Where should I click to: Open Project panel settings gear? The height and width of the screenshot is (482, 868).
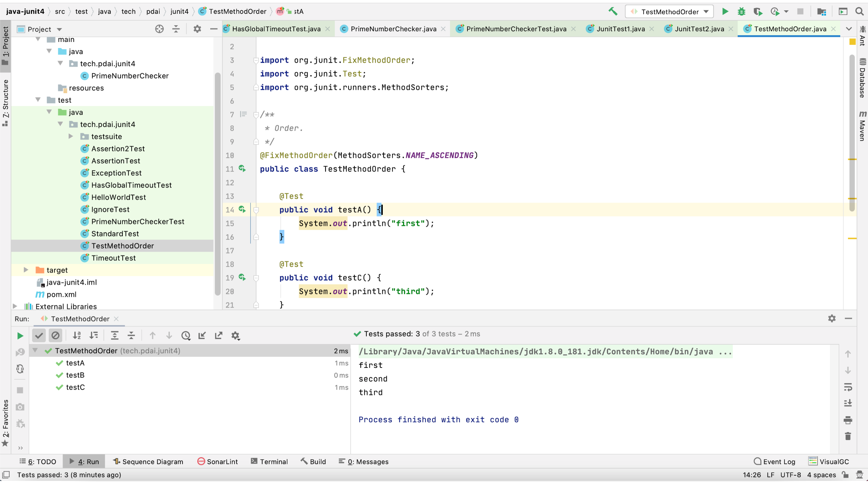coord(197,29)
